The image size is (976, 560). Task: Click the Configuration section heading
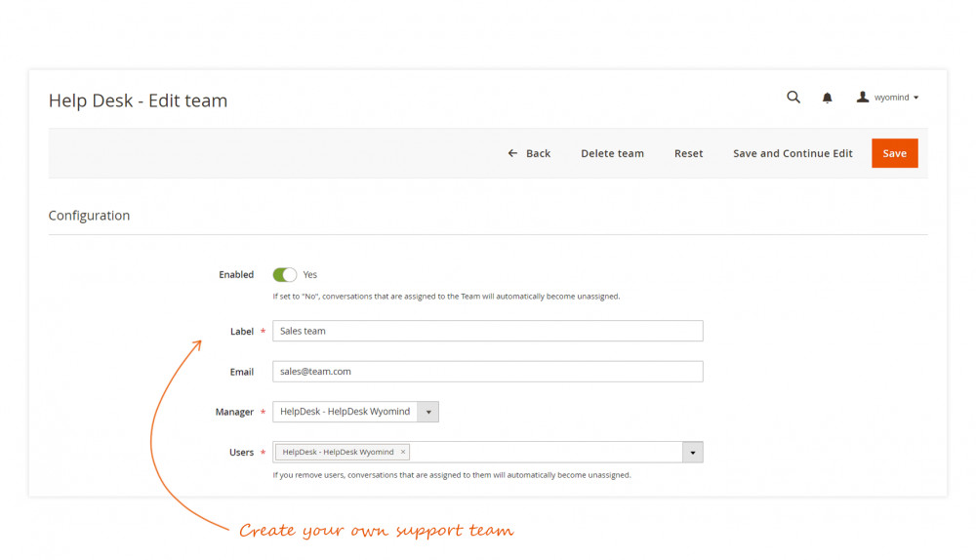click(89, 216)
